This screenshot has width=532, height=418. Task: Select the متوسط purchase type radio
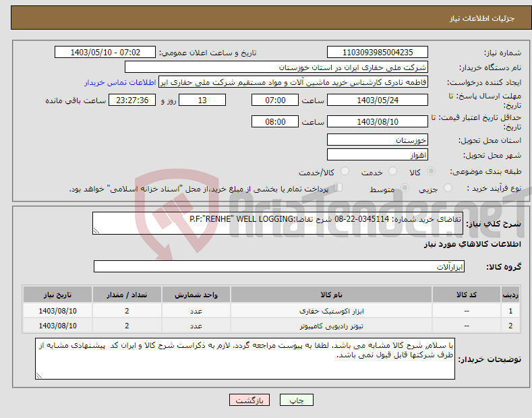click(405, 188)
